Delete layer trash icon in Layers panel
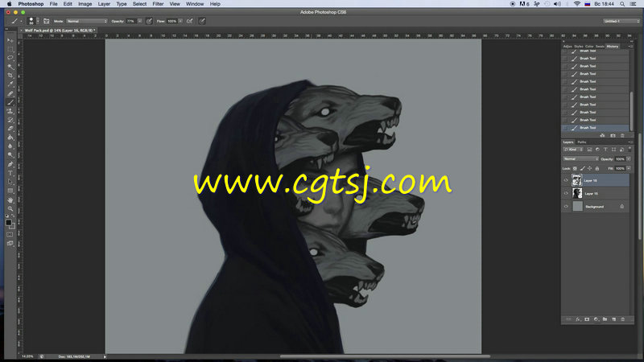Screen dimensions: 644x362 point(622,319)
